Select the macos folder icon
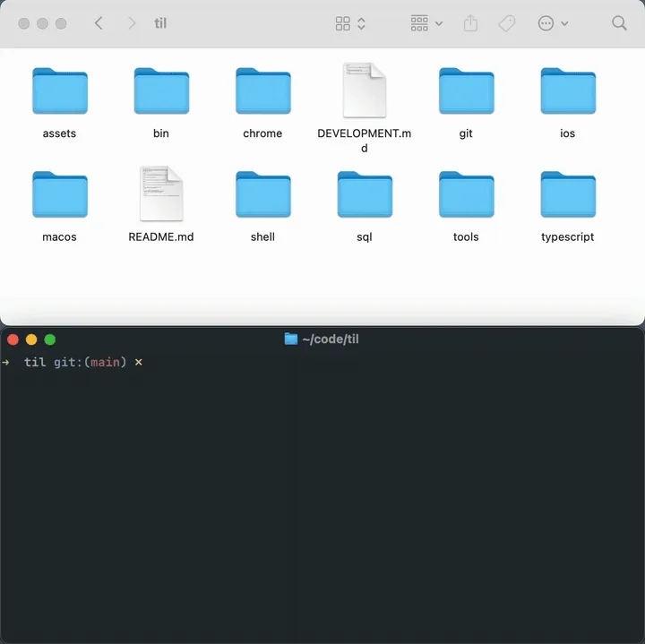Screen dimensions: 645x644 point(60,194)
